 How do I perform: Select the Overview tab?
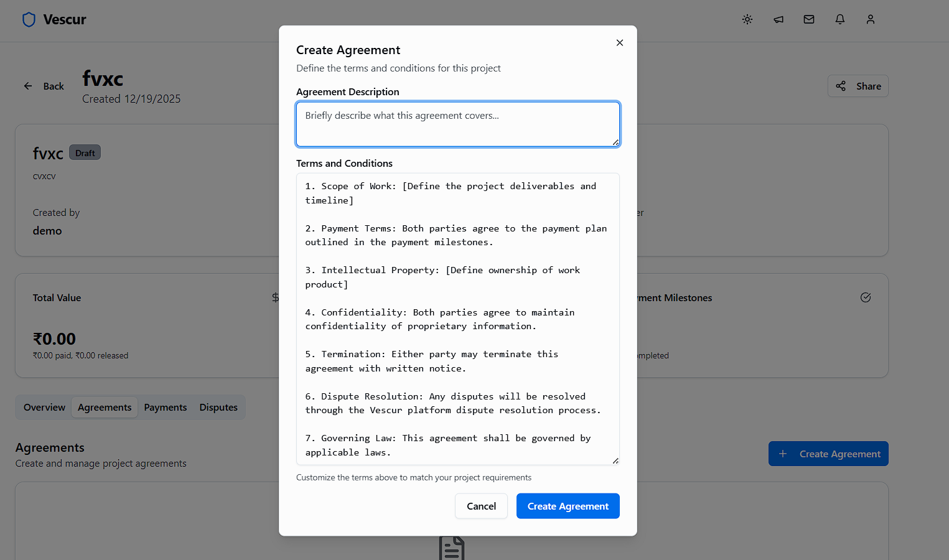tap(44, 407)
